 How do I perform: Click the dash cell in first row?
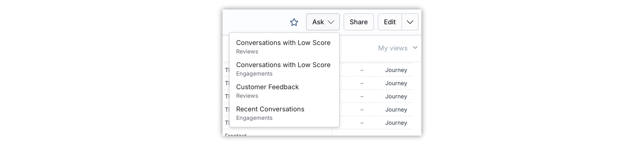(362, 70)
